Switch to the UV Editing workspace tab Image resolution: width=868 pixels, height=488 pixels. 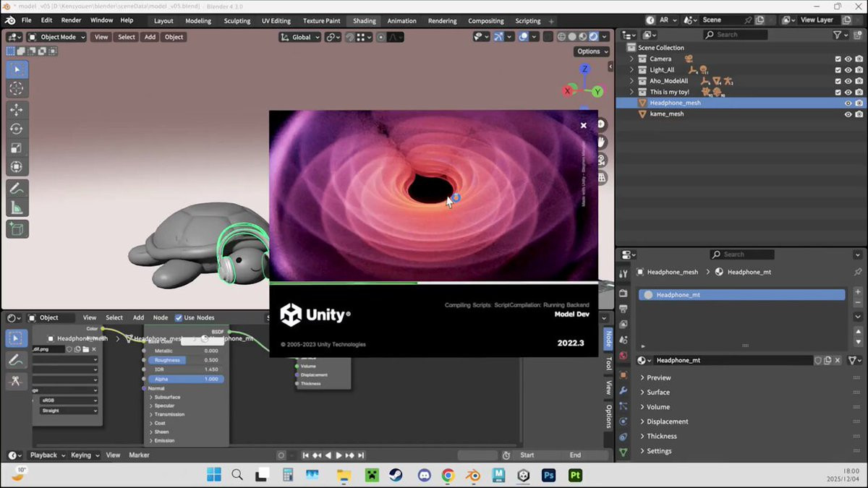(x=276, y=21)
